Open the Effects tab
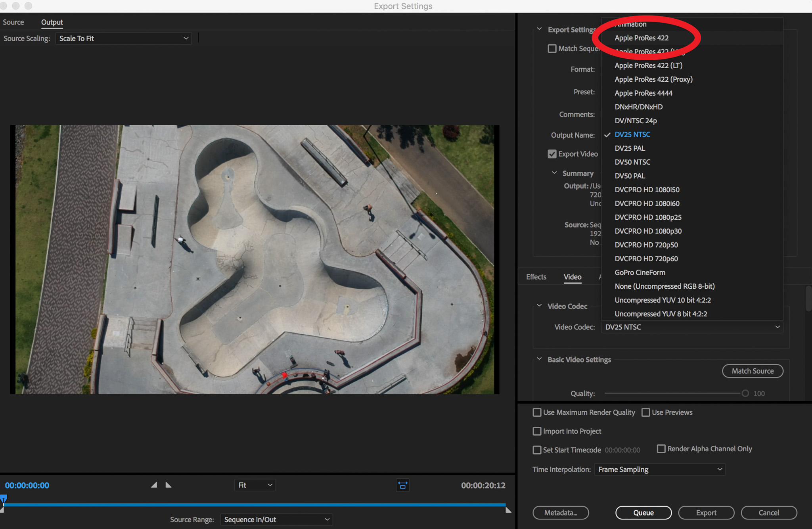812x529 pixels. tap(536, 277)
